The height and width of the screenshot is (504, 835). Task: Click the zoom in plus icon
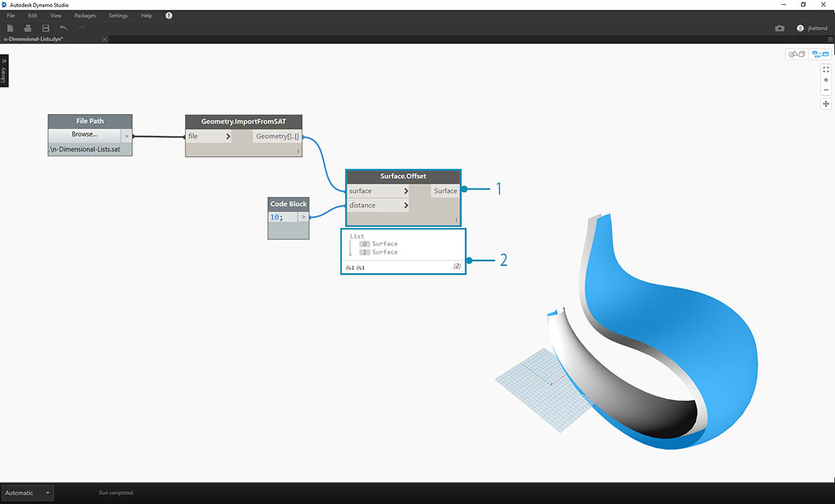(826, 80)
